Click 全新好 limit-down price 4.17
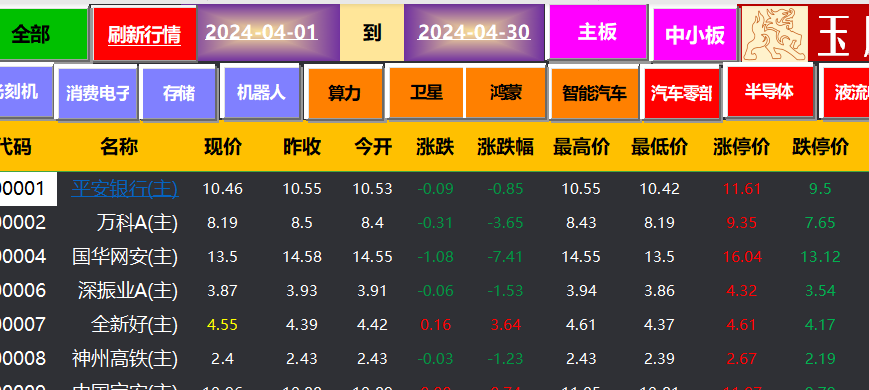This screenshot has height=390, width=869. (820, 325)
